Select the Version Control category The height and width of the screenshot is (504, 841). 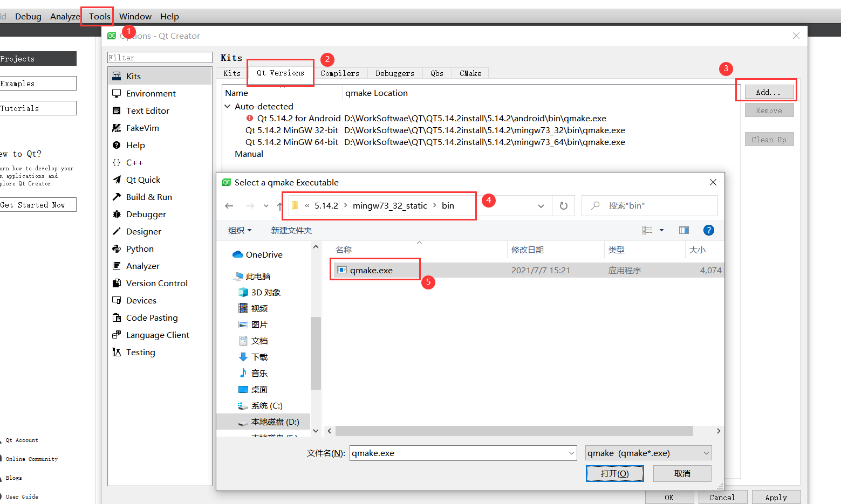pyautogui.click(x=157, y=283)
